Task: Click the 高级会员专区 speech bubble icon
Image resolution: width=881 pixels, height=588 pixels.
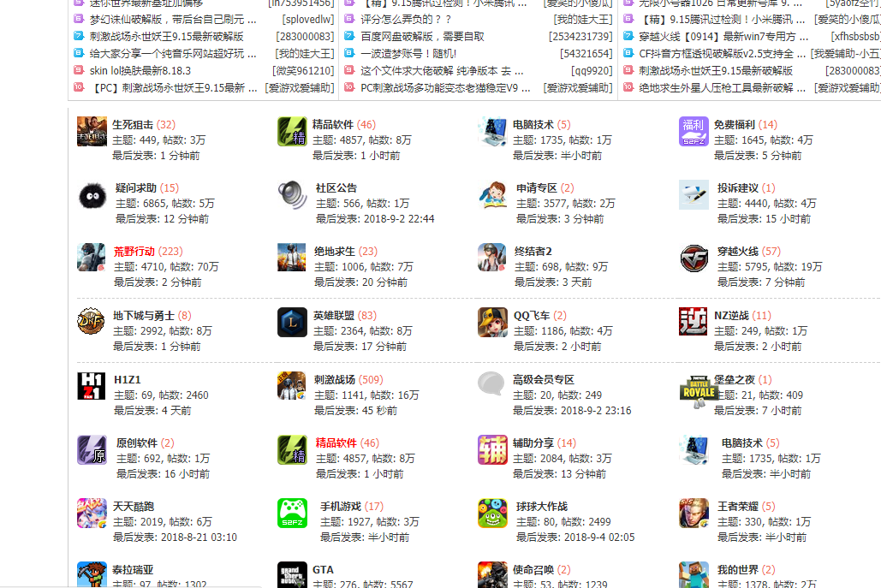Action: pos(491,385)
